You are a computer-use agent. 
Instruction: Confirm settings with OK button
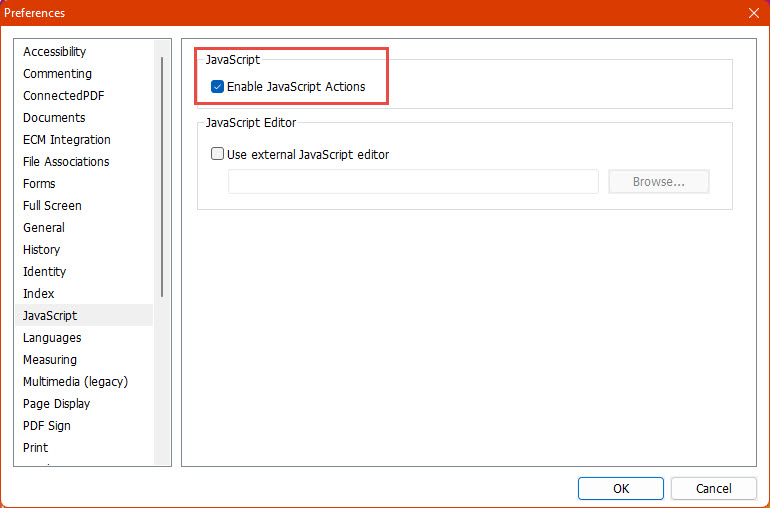[620, 488]
